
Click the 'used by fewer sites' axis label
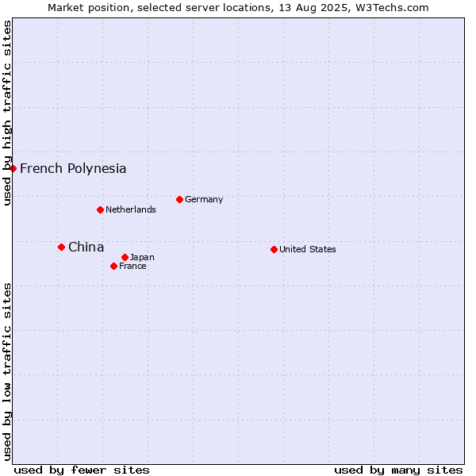point(82,470)
